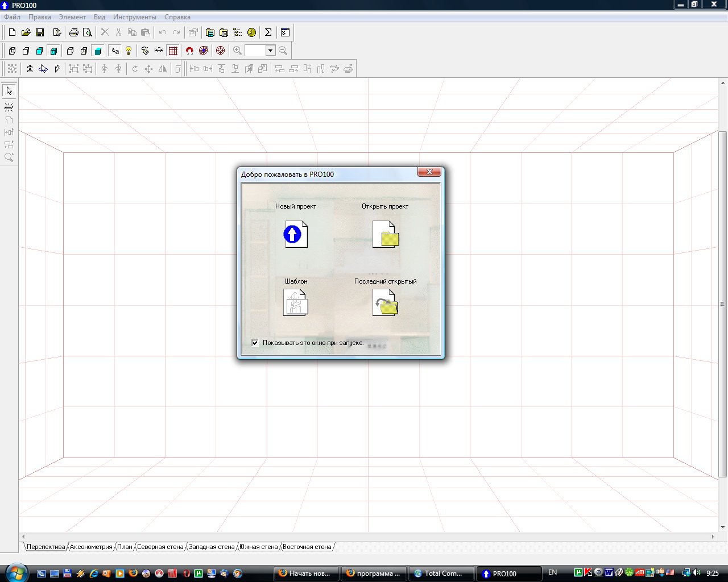Toggle the 'aa' labels button
The height and width of the screenshot is (582, 728).
click(x=115, y=51)
